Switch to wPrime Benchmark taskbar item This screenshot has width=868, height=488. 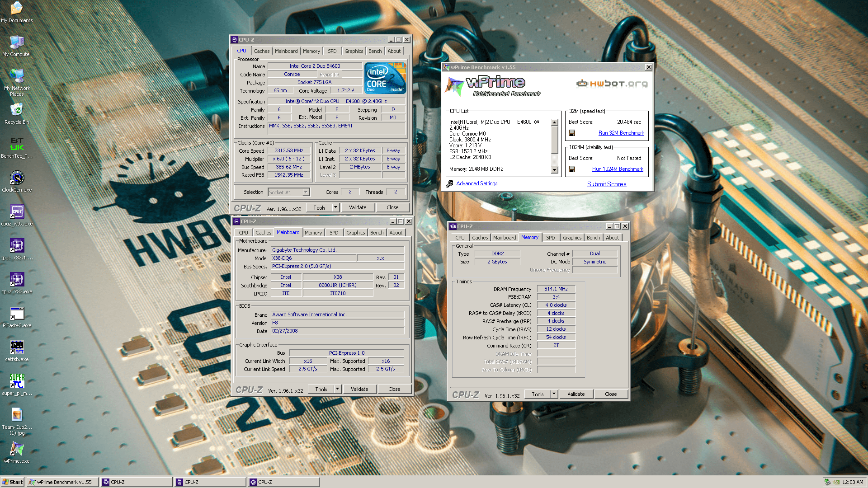pos(63,482)
